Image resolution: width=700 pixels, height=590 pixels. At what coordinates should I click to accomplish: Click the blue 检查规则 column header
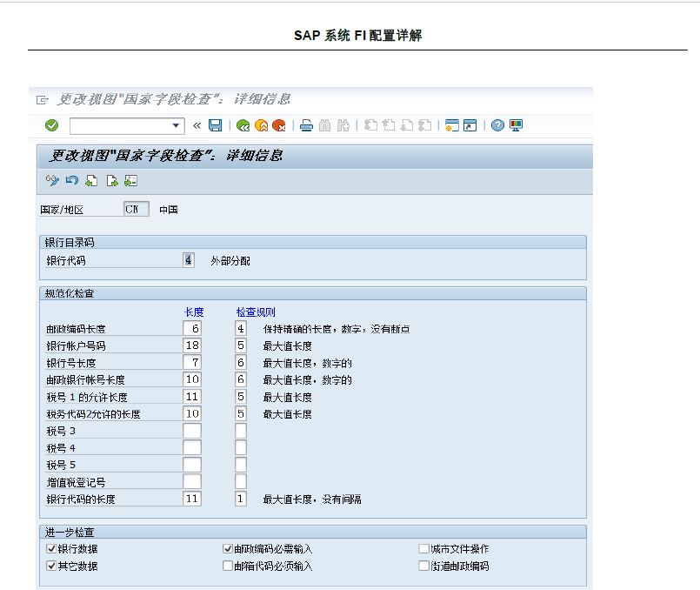[x=256, y=312]
